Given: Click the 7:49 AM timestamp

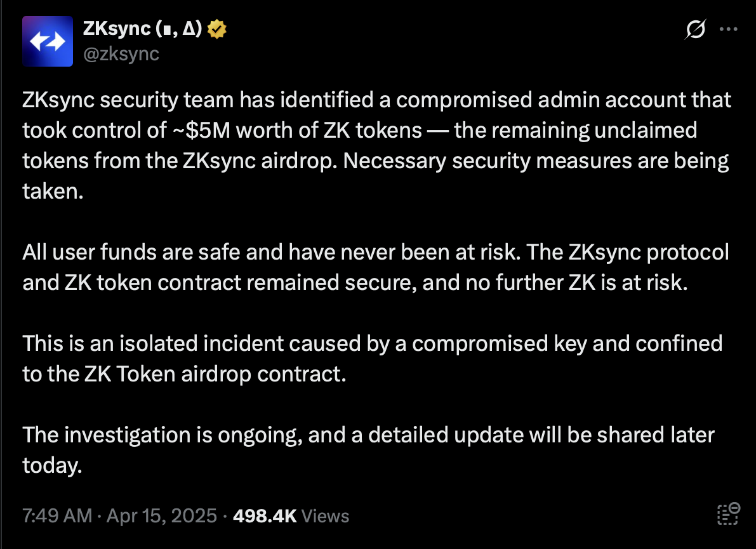Looking at the screenshot, I should [x=57, y=515].
